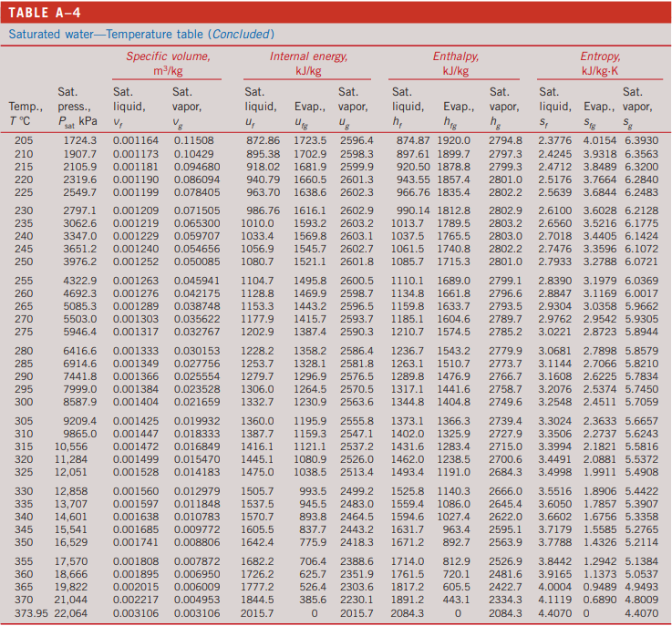This screenshot has height=626, width=672.
Task: Select saturation pressure 16,529
Action: click(71, 542)
